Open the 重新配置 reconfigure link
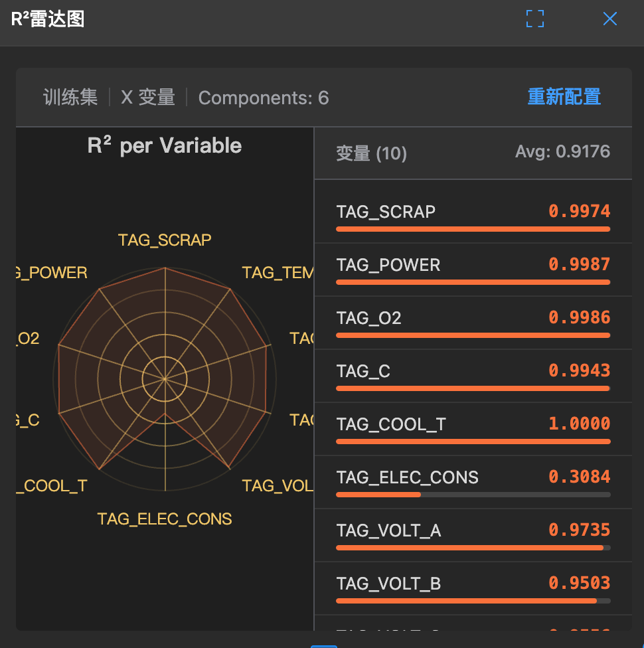Screen dimensions: 644x648 (564, 96)
